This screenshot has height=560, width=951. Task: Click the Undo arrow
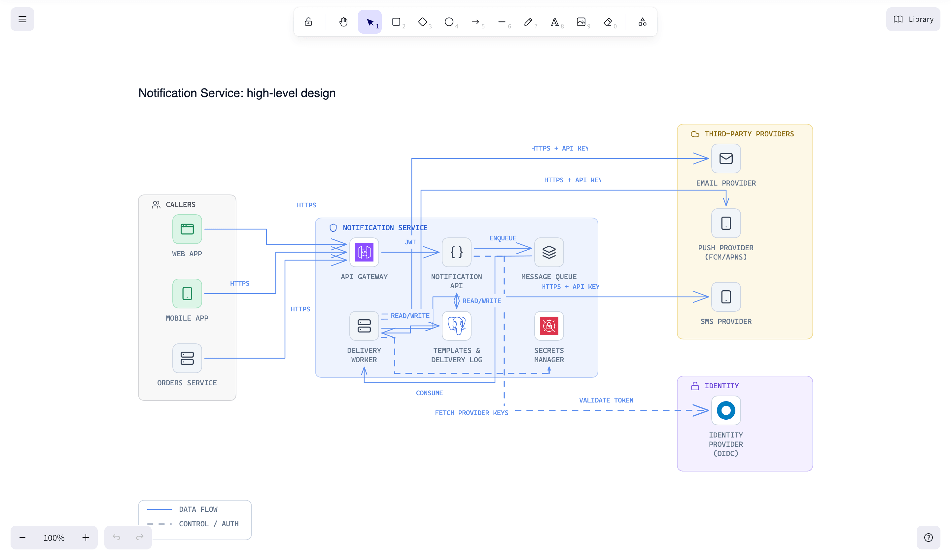tap(116, 537)
